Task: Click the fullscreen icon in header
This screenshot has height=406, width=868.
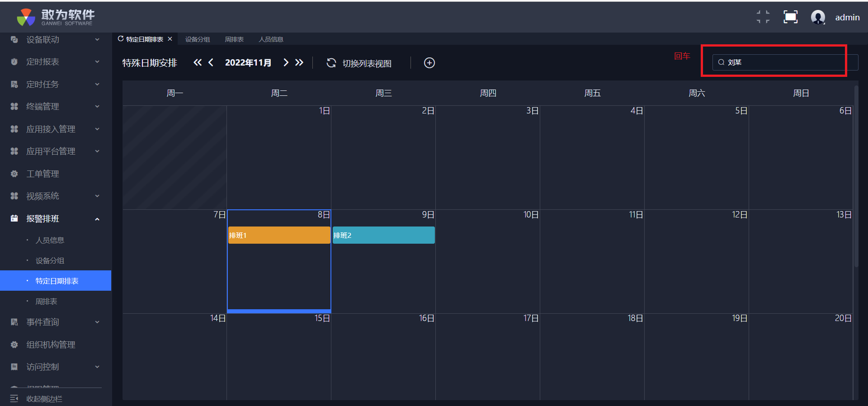Action: (x=790, y=17)
